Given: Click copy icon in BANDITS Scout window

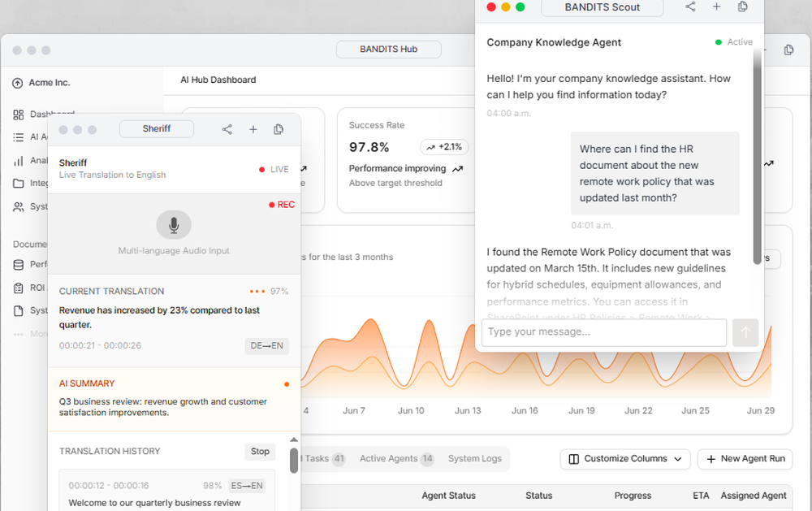Looking at the screenshot, I should pos(743,6).
